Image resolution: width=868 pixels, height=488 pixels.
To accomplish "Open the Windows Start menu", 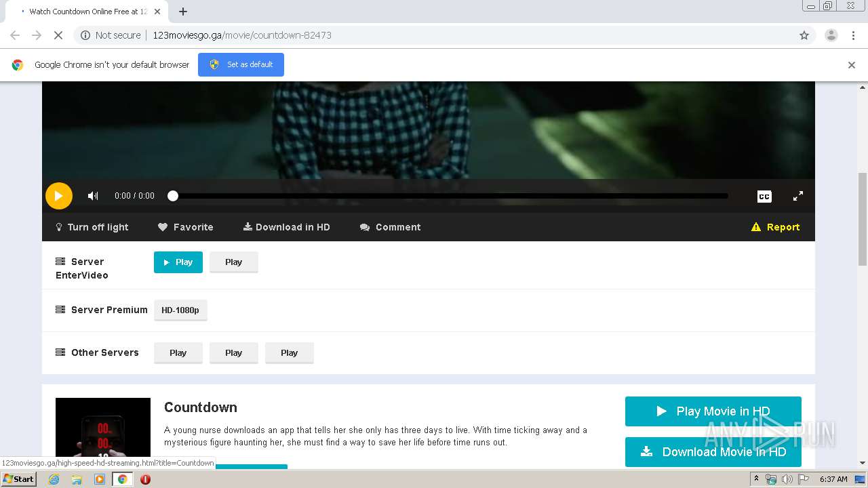I will pyautogui.click(x=18, y=479).
